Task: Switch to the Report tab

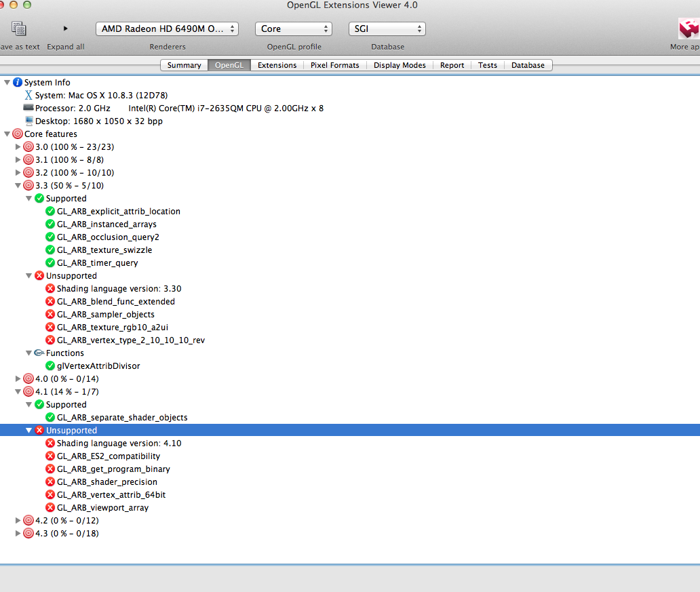Action: [x=452, y=65]
